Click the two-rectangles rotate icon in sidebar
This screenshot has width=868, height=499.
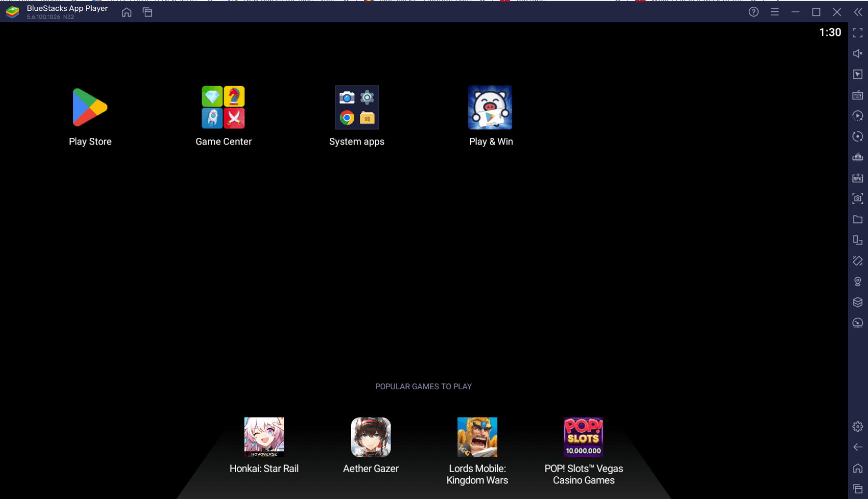pos(858,240)
